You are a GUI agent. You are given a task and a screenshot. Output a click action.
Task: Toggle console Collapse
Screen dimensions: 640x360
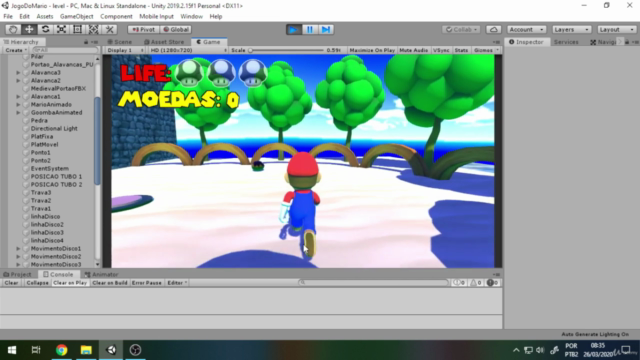coord(37,282)
